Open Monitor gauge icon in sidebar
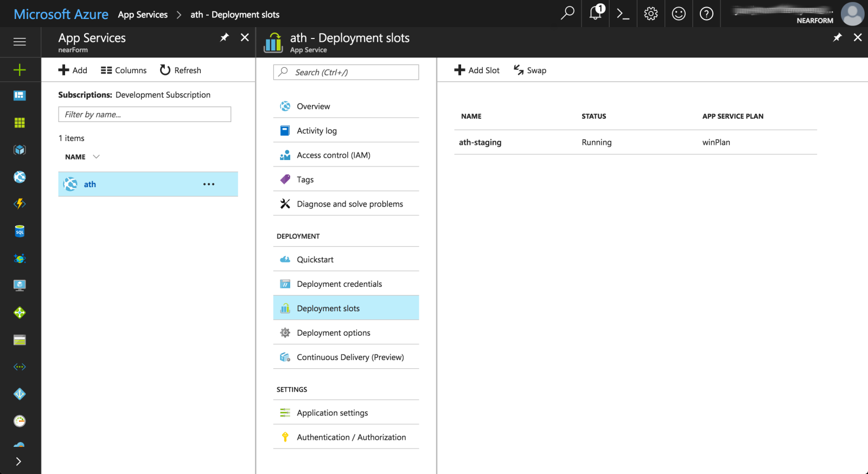 pyautogui.click(x=20, y=421)
